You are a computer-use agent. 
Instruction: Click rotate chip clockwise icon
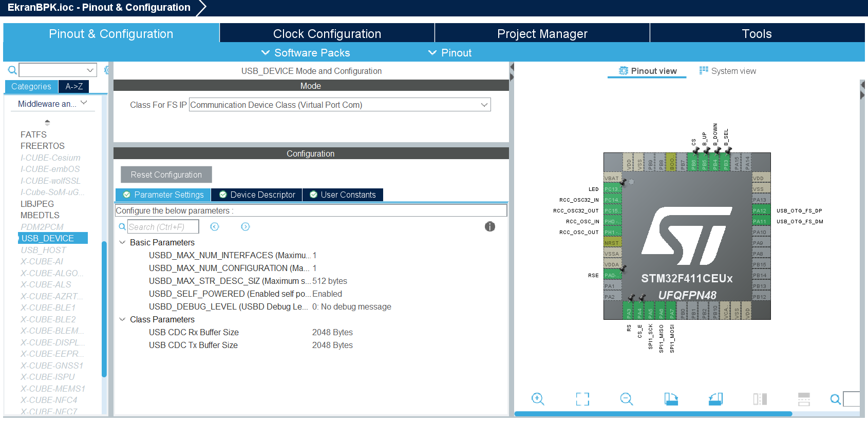pyautogui.click(x=671, y=399)
